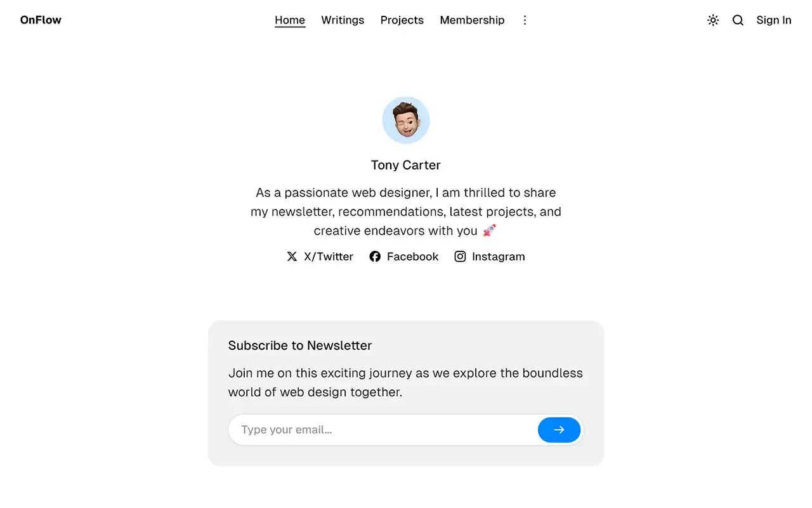Open Tony Carter's profile avatar
This screenshot has height=508, width=812.
click(406, 120)
